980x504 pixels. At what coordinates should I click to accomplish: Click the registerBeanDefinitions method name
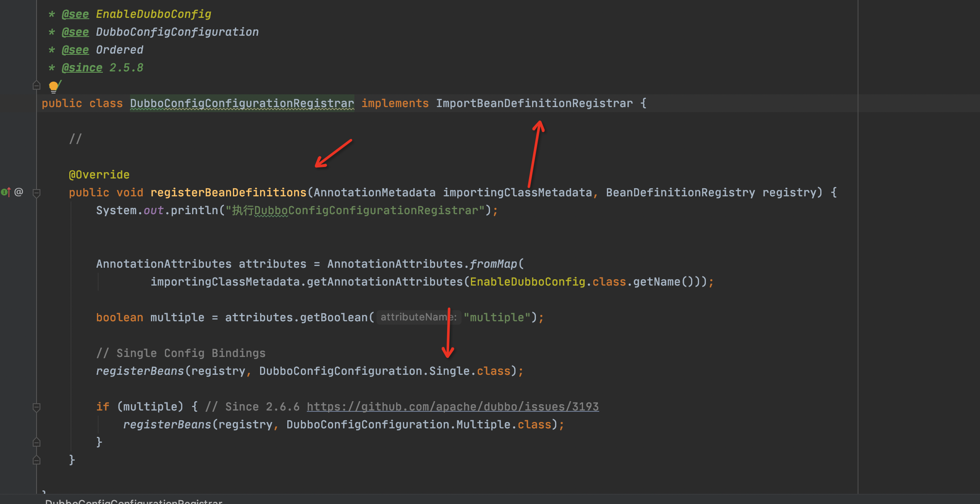pyautogui.click(x=228, y=193)
